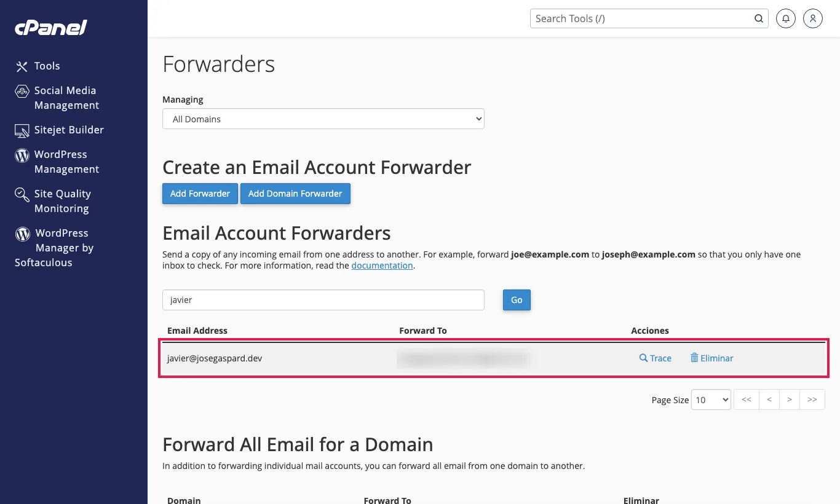Click the Email Address column header
The height and width of the screenshot is (504, 840).
[x=197, y=331]
